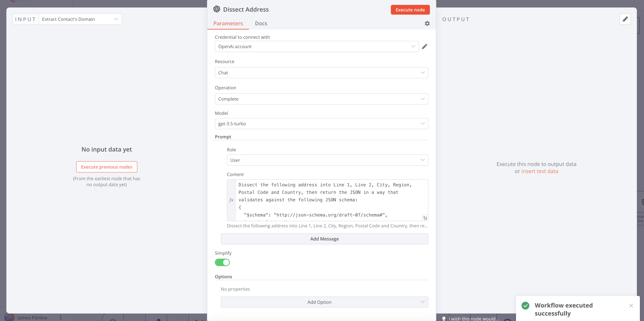Click the lightbulb feedback icon
The width and height of the screenshot is (644, 321).
click(444, 319)
